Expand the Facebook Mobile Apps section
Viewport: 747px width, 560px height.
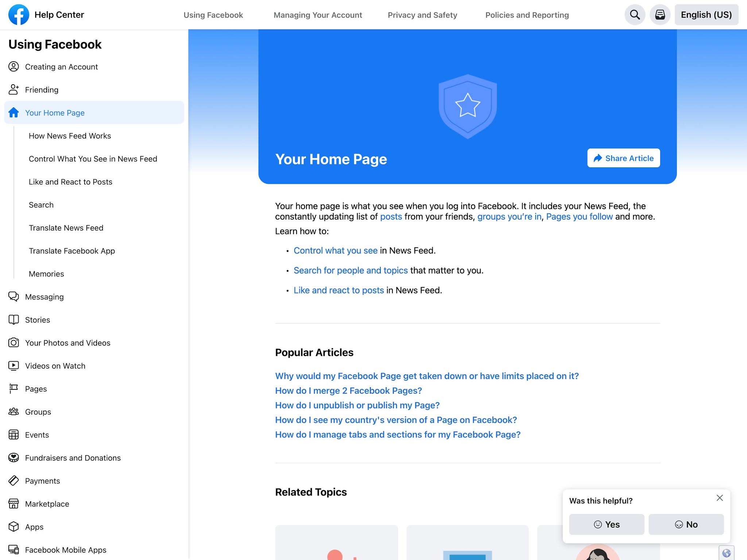click(65, 550)
